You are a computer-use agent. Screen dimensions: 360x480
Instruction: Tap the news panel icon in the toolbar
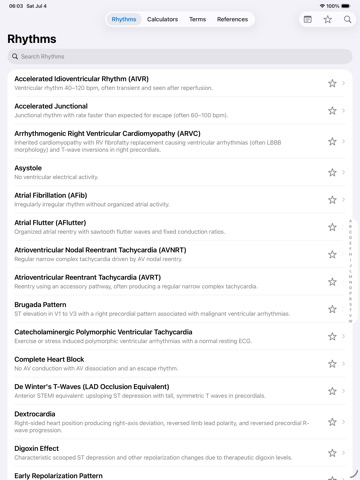[x=308, y=19]
